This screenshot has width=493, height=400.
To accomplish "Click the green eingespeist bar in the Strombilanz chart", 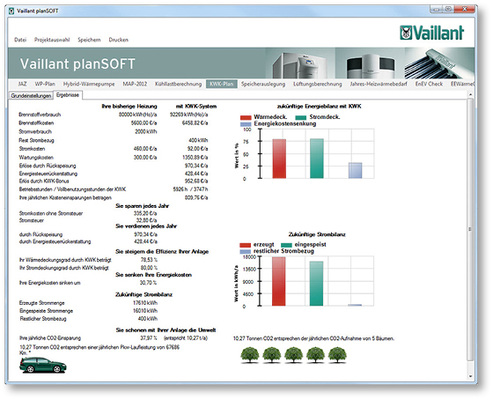I will pos(316,283).
